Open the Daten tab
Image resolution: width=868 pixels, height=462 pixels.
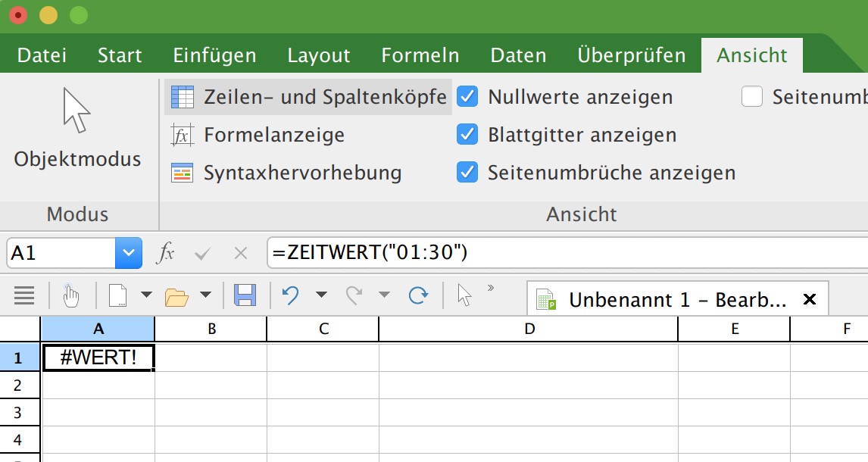[x=518, y=55]
